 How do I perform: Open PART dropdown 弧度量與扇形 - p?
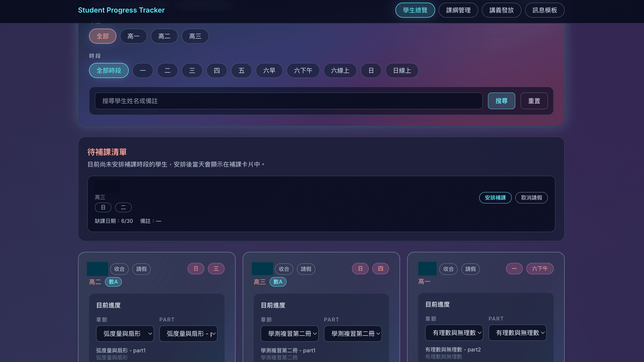[188, 334]
